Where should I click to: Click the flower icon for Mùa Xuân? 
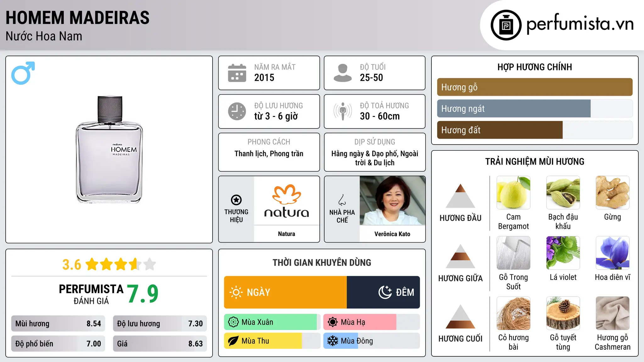tap(233, 322)
